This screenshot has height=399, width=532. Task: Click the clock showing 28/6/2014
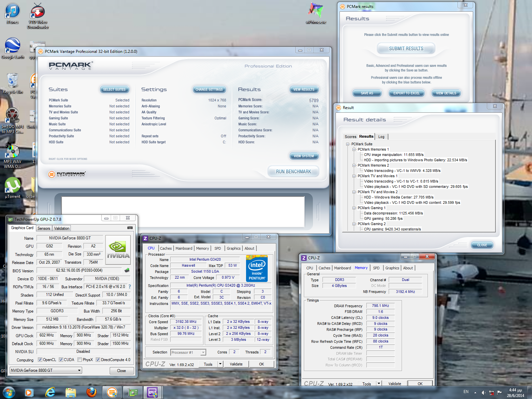(x=515, y=393)
